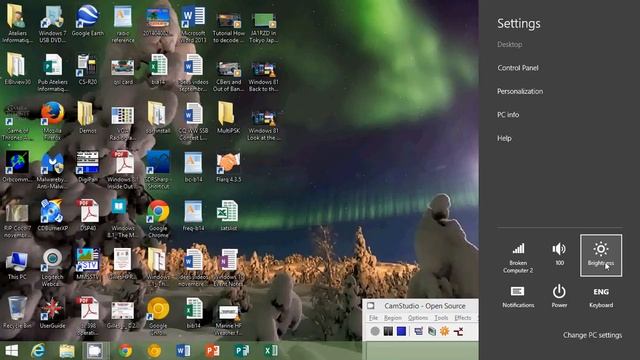Click the CamStudio Pause button
Image resolution: width=640 pixels, height=360 pixels.
click(388, 331)
